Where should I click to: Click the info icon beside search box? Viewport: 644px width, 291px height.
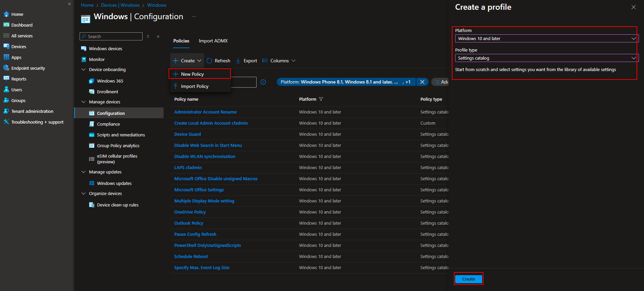(263, 82)
